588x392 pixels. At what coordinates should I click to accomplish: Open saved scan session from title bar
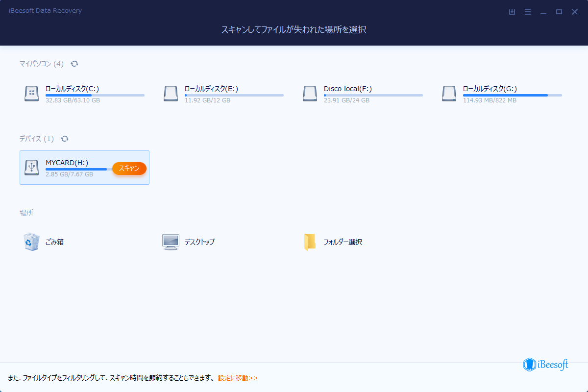click(x=512, y=11)
